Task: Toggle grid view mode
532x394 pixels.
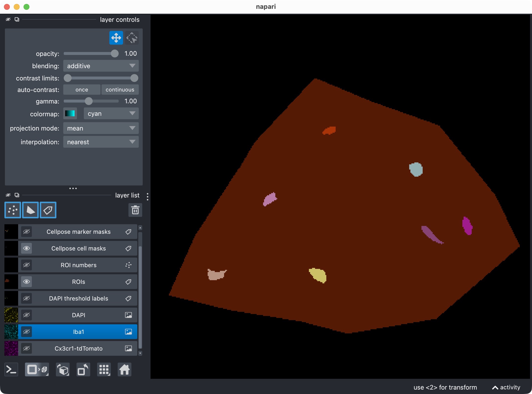Action: tap(104, 369)
